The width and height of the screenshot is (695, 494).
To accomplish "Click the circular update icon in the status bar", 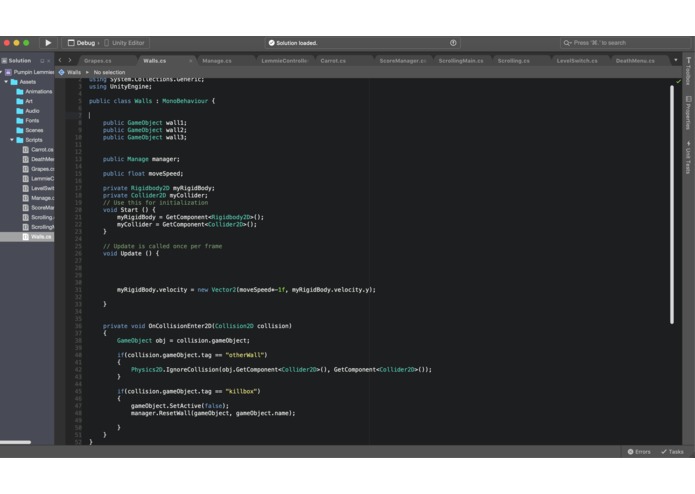I will tap(453, 43).
